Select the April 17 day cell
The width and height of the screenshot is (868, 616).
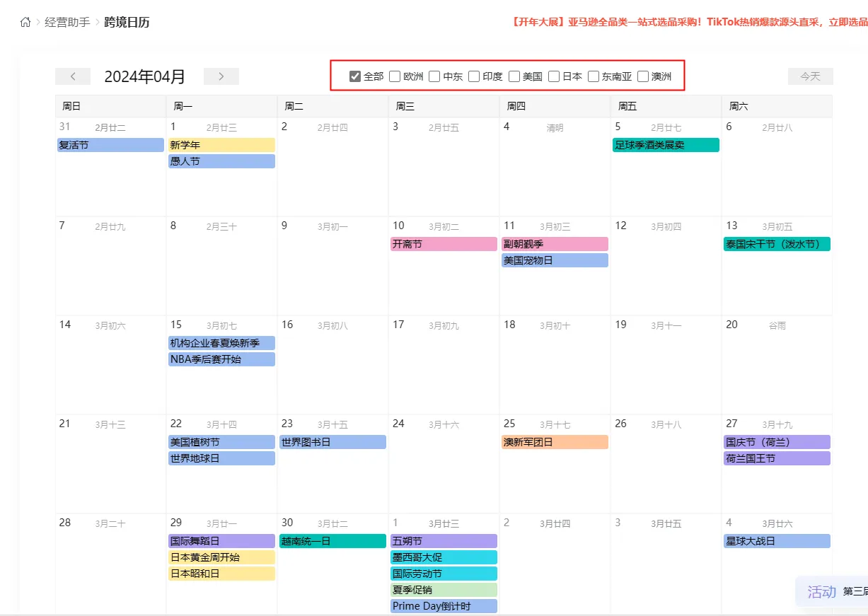[444, 365]
